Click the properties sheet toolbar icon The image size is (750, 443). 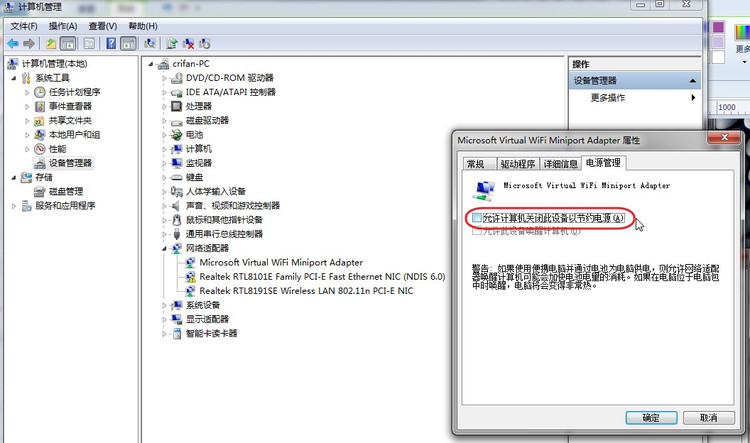tap(89, 44)
